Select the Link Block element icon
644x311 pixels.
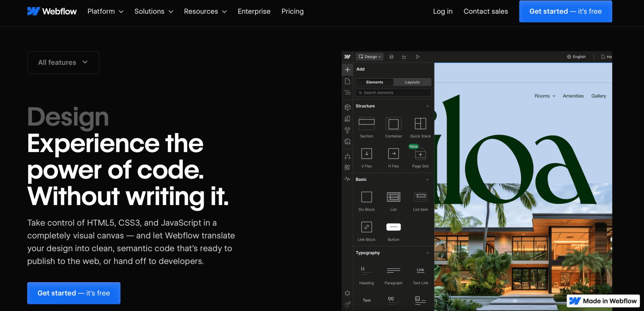click(x=366, y=227)
